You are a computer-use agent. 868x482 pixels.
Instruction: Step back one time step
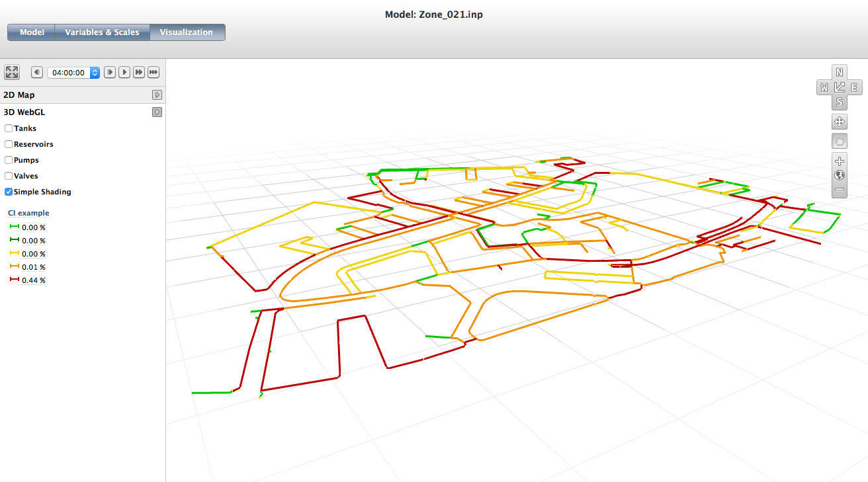(x=37, y=72)
